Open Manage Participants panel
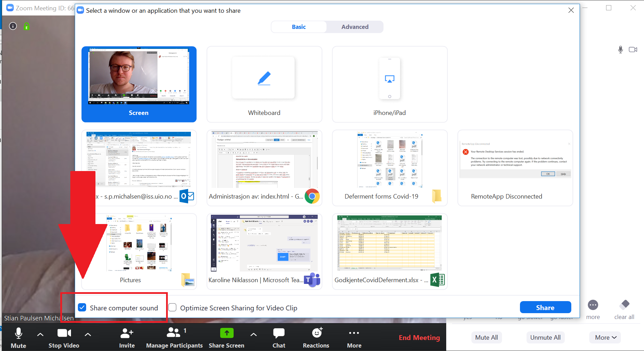 (174, 338)
